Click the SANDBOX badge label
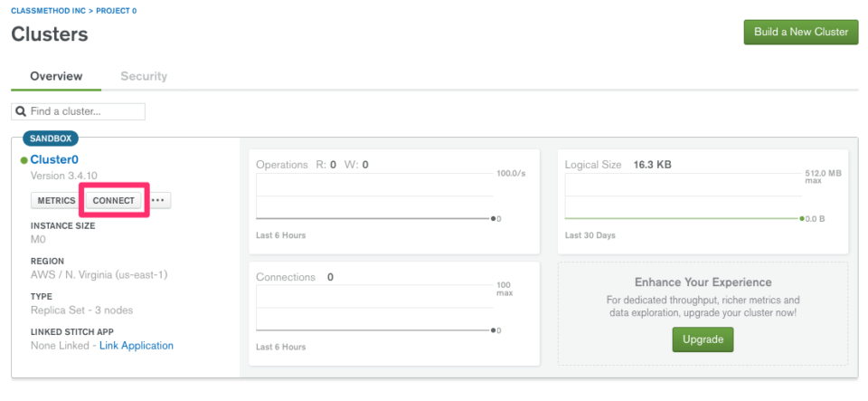This screenshot has width=868, height=401. pos(51,138)
